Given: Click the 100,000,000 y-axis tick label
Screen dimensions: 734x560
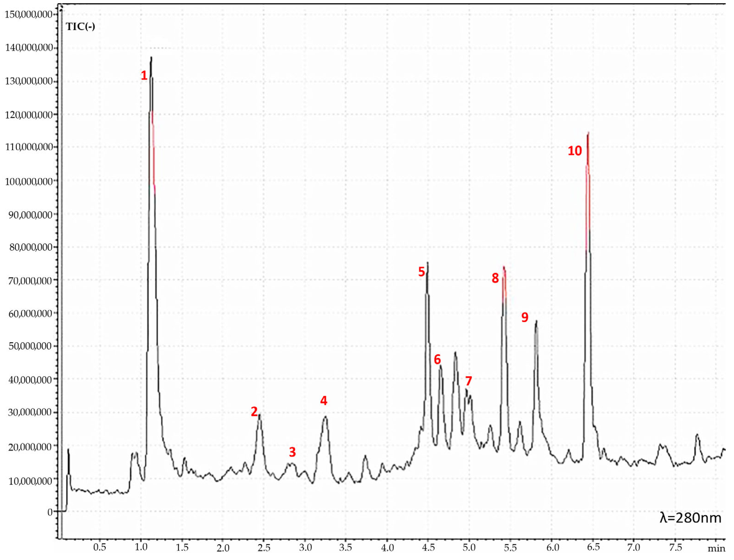Looking at the screenshot, I should [29, 182].
